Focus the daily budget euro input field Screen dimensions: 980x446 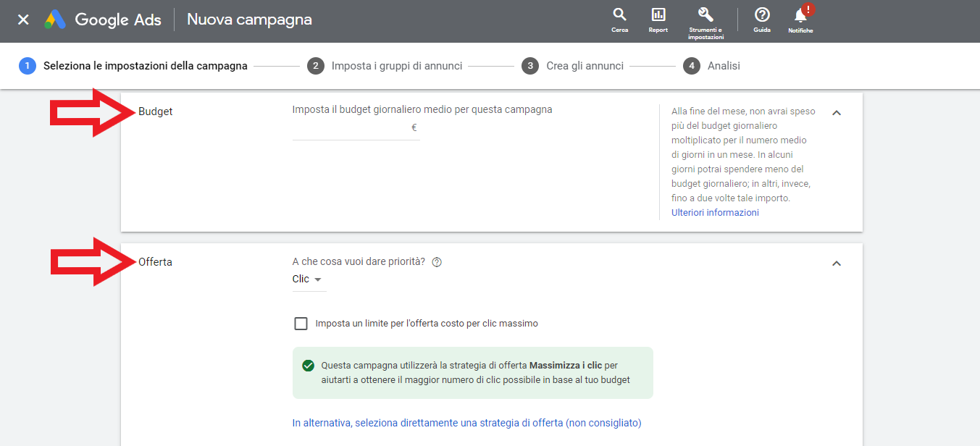[351, 128]
